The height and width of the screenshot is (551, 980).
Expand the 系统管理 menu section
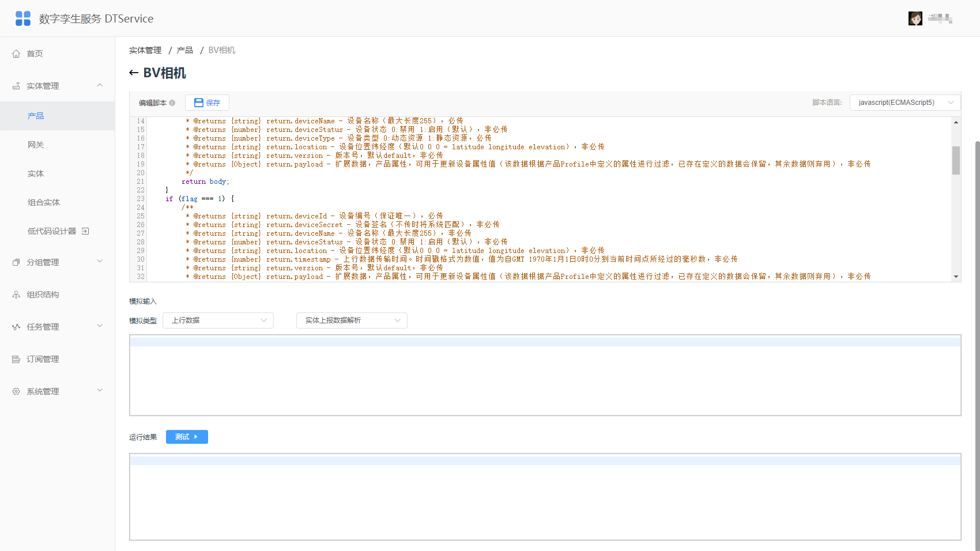[100, 391]
